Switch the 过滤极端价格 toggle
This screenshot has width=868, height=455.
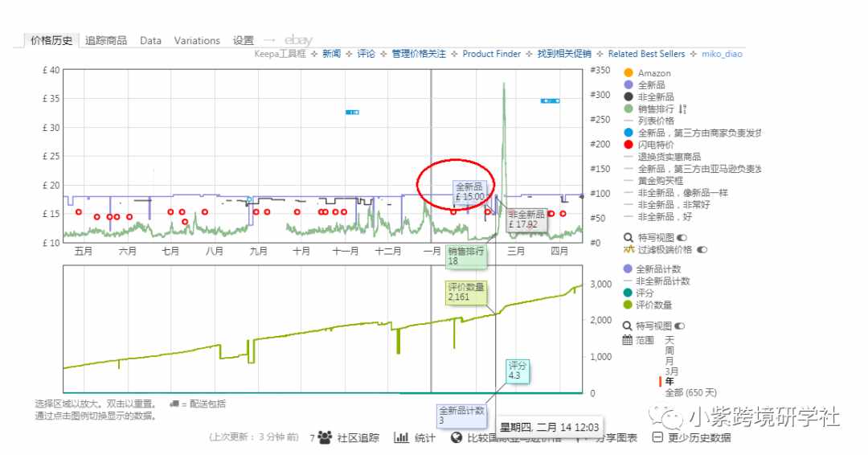702,250
